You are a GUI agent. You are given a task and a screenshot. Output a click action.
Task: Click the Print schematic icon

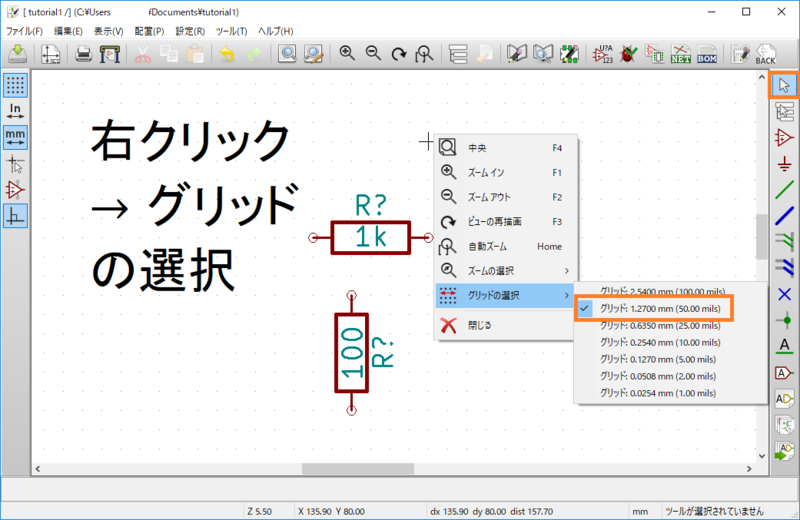[83, 54]
